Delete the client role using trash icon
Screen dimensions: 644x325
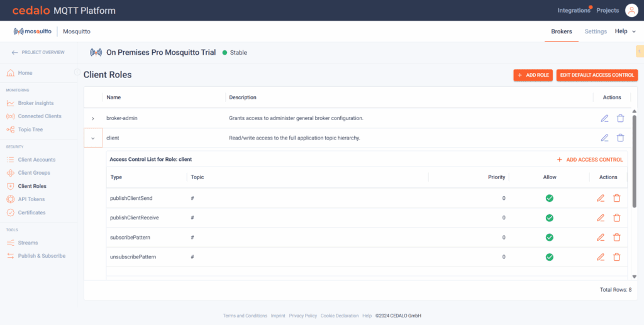[620, 138]
